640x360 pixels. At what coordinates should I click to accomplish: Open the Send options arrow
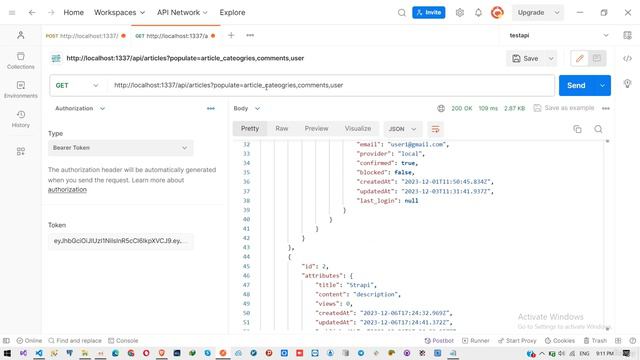tap(602, 85)
